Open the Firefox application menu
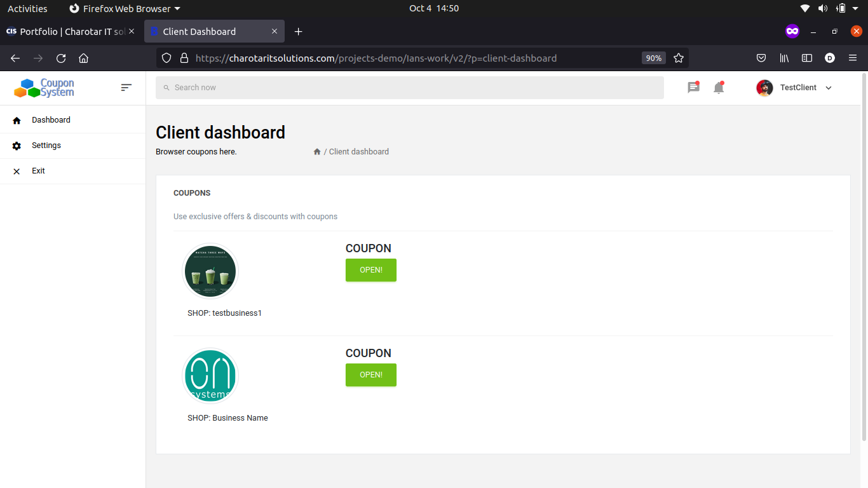868x488 pixels. click(853, 58)
